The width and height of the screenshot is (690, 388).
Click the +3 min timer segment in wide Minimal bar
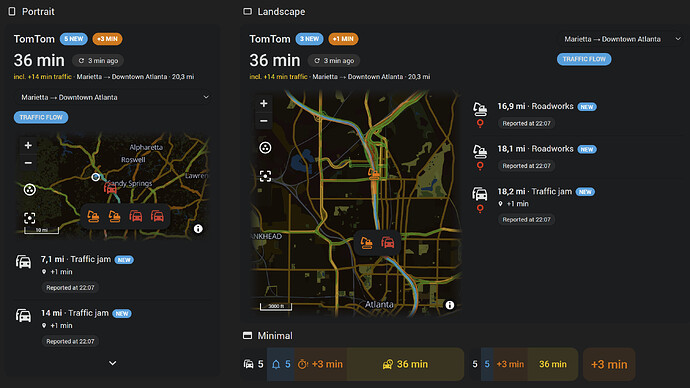tap(320, 364)
